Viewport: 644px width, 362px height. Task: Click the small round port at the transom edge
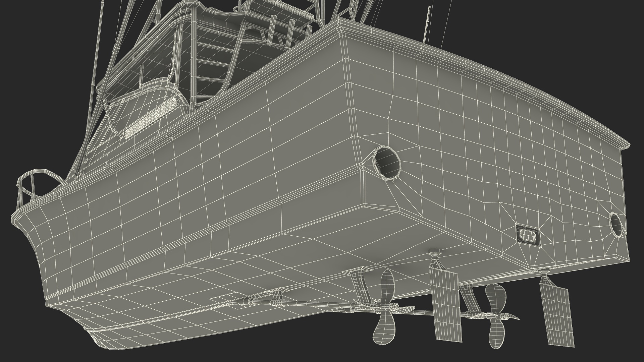tap(616, 224)
